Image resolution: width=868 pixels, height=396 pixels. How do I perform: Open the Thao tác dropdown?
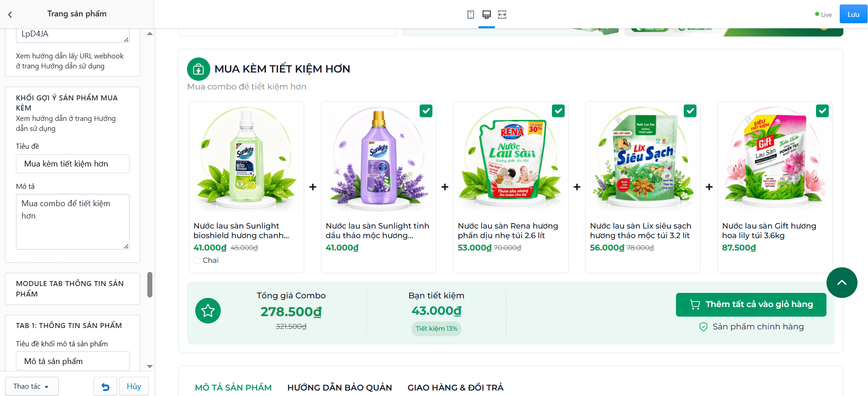pos(32,386)
